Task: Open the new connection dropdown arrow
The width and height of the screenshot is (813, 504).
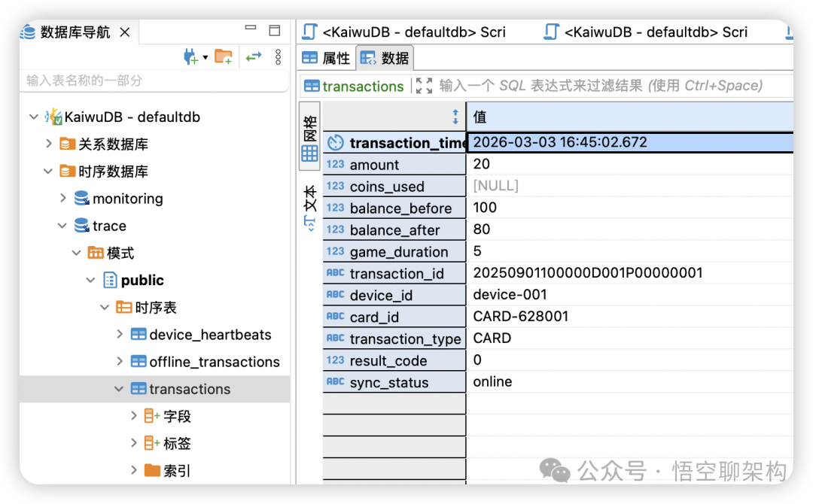Action: (x=206, y=57)
